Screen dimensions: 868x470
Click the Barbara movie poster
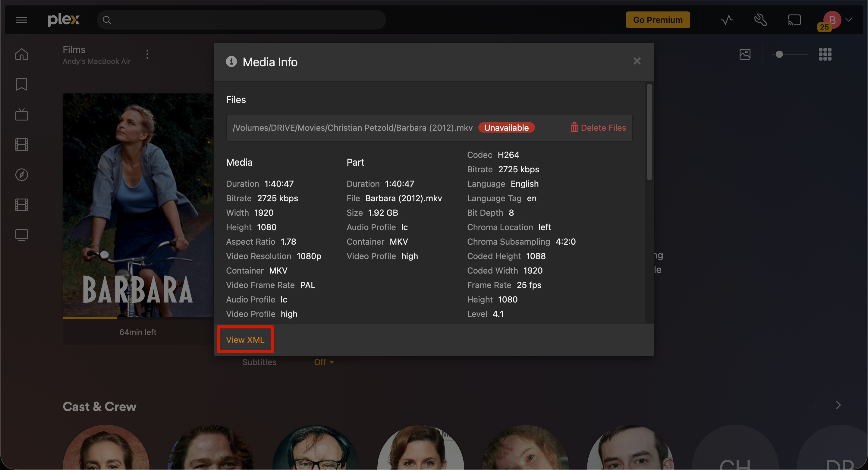click(x=138, y=205)
